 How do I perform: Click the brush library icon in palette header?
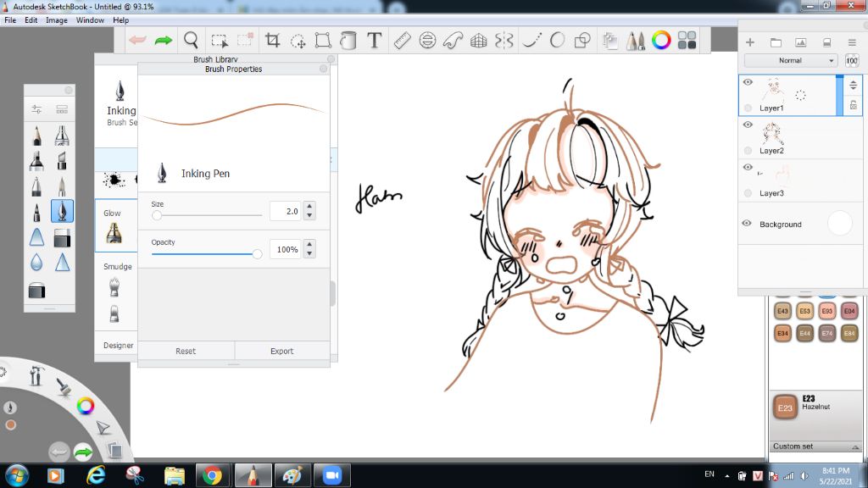[x=62, y=109]
